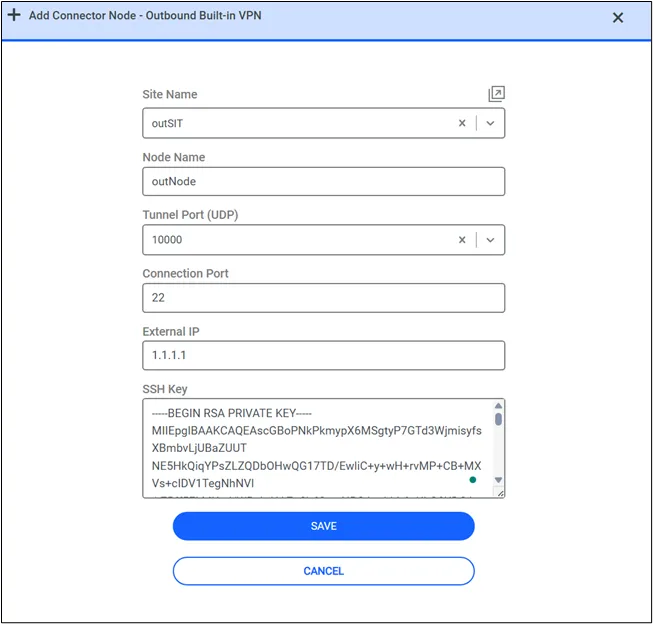Click the Tunnel Port combo box value 10000
Viewport: 653px width, 624px height.
click(167, 240)
